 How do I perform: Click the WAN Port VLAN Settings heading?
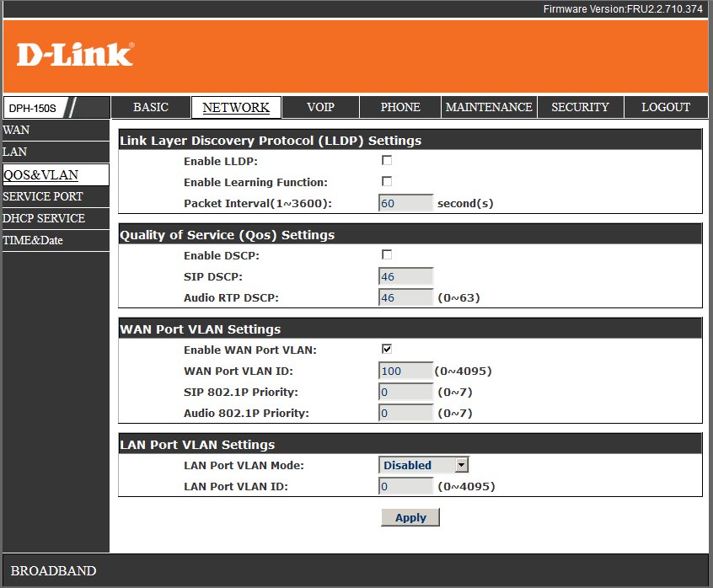point(200,329)
